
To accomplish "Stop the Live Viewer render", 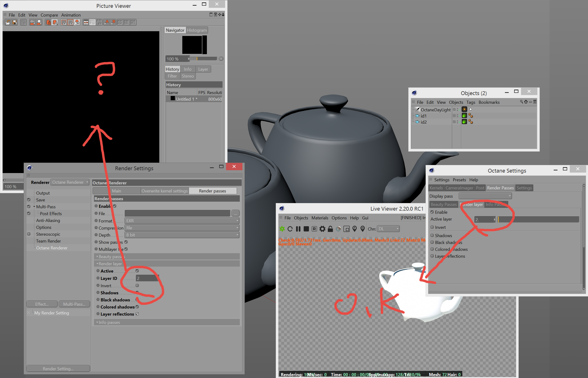I will (306, 229).
